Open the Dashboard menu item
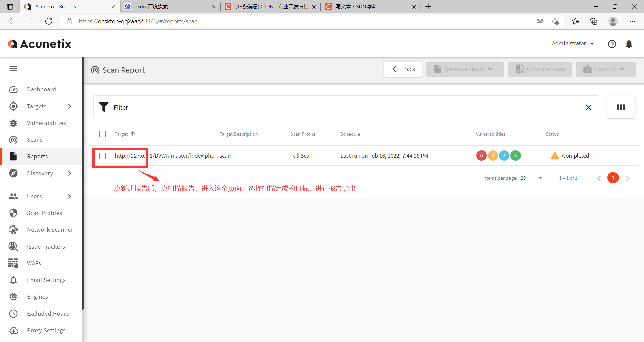This screenshot has height=342, width=644. coord(41,89)
